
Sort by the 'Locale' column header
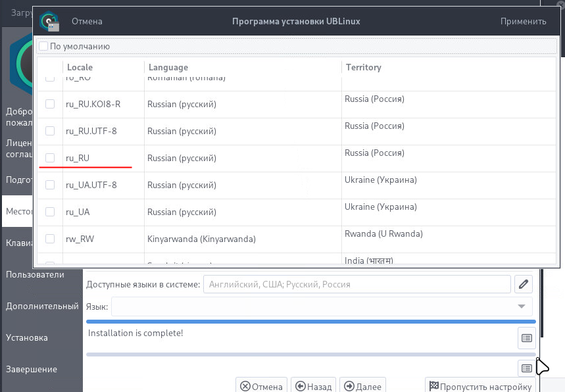click(80, 67)
